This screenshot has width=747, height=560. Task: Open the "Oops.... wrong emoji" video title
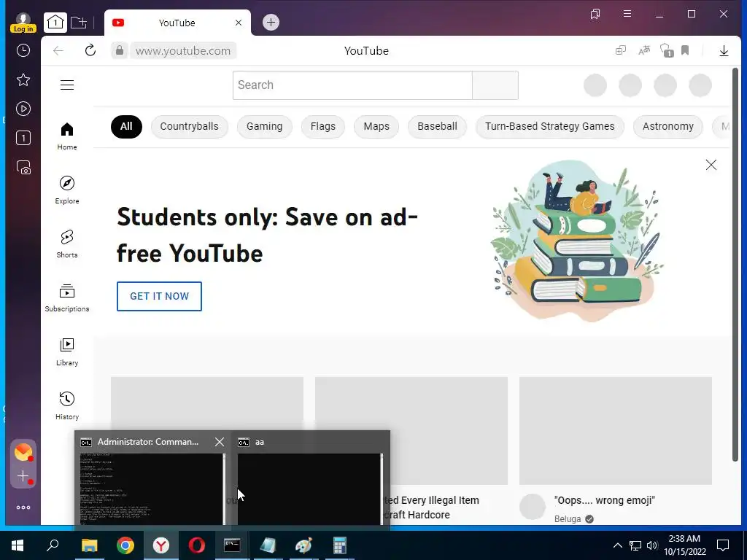pos(605,500)
